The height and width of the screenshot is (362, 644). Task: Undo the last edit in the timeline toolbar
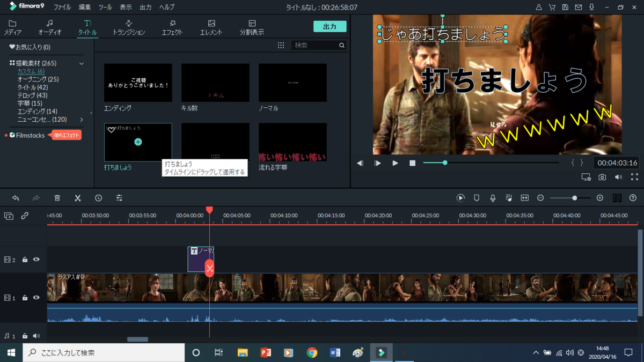point(16,198)
